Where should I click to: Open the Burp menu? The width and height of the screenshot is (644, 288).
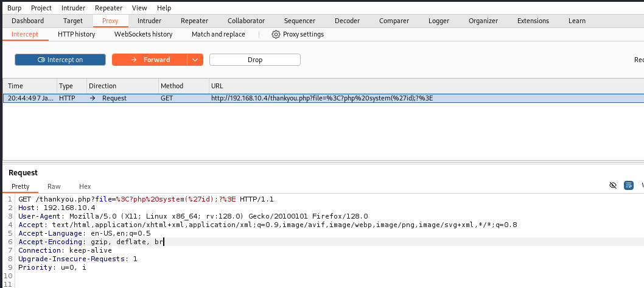[x=15, y=8]
